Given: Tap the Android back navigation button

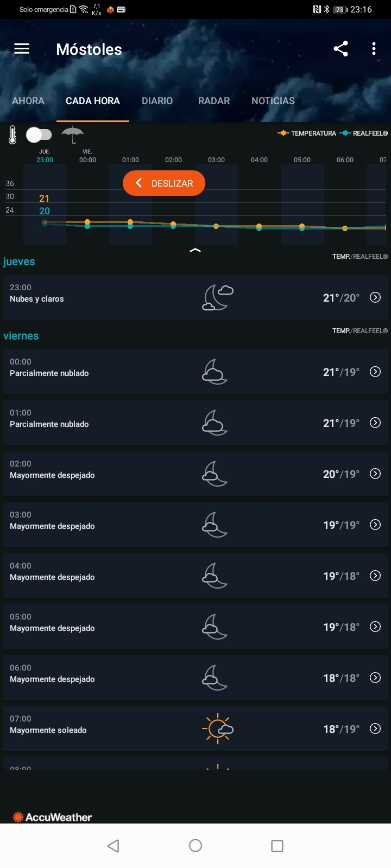Looking at the screenshot, I should point(113,846).
